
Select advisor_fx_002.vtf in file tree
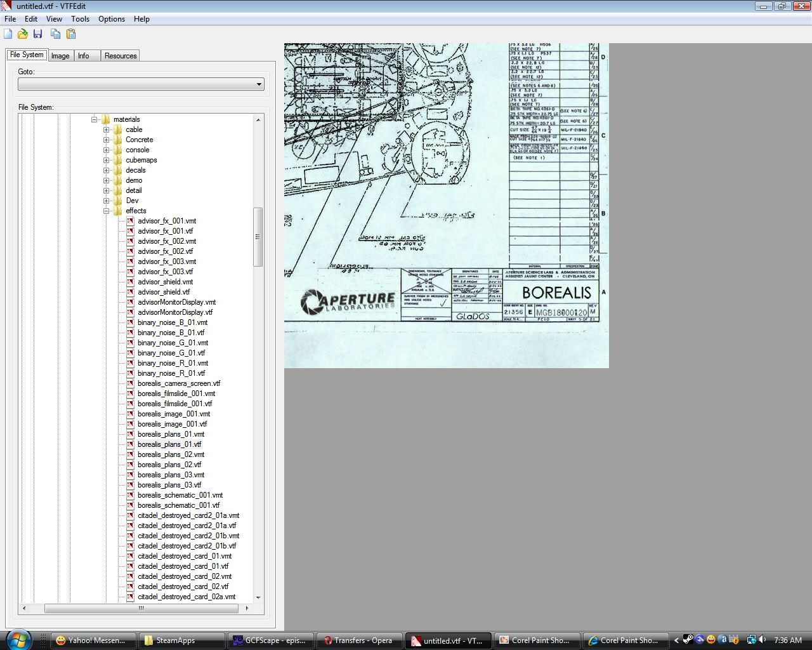click(x=165, y=251)
